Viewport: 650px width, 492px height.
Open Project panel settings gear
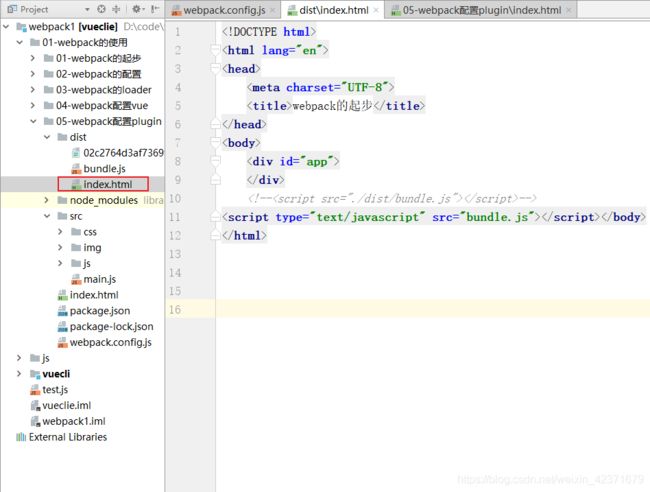[135, 9]
